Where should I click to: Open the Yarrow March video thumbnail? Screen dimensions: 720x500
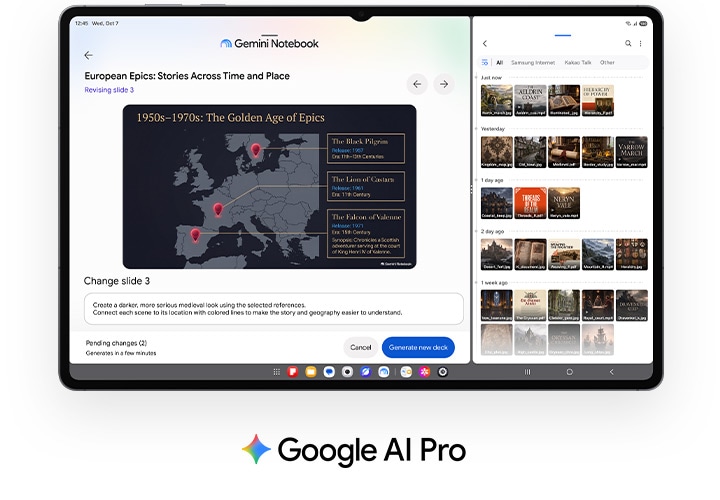tap(631, 152)
